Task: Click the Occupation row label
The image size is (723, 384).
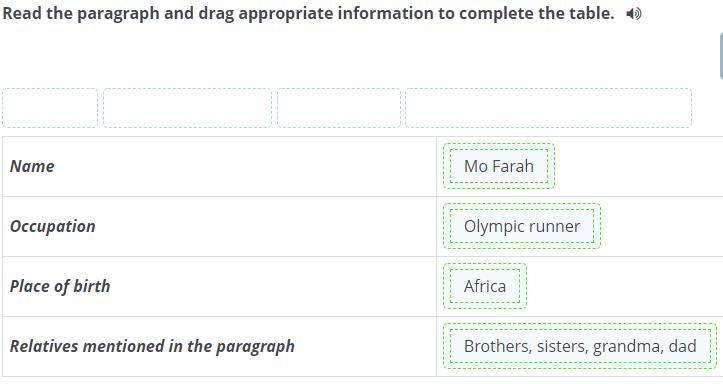Action: pos(53,226)
